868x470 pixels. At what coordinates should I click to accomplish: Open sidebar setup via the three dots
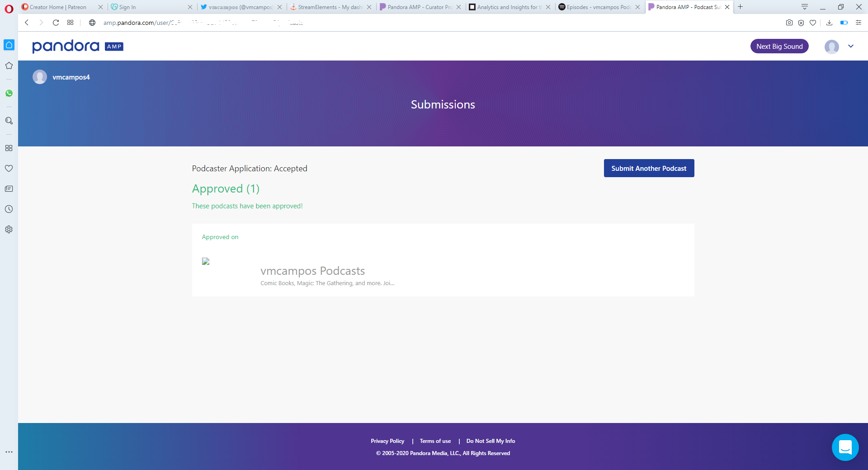click(9, 451)
